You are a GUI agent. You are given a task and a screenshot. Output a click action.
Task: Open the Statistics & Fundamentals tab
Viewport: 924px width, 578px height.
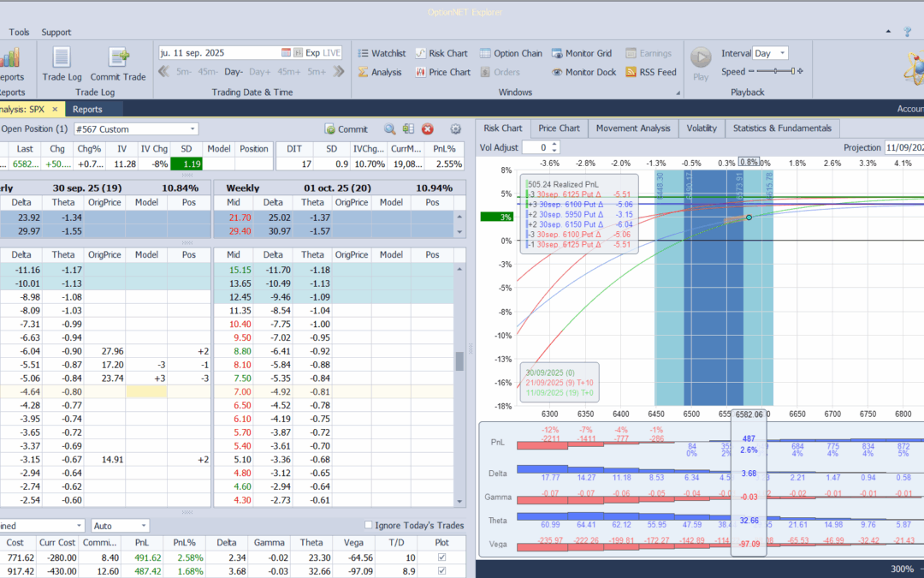tap(782, 128)
